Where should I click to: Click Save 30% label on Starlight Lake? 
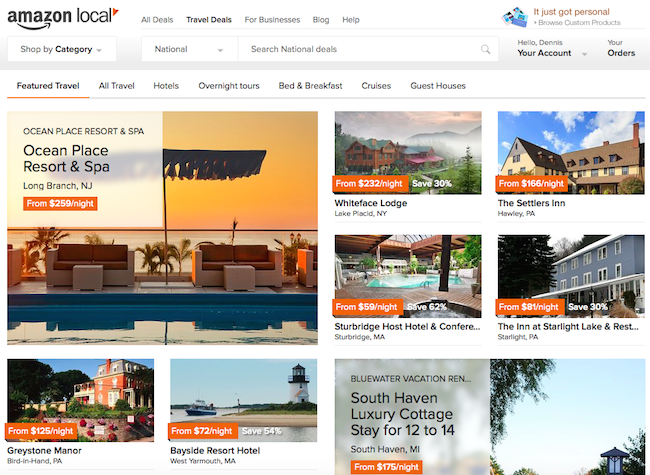[588, 307]
